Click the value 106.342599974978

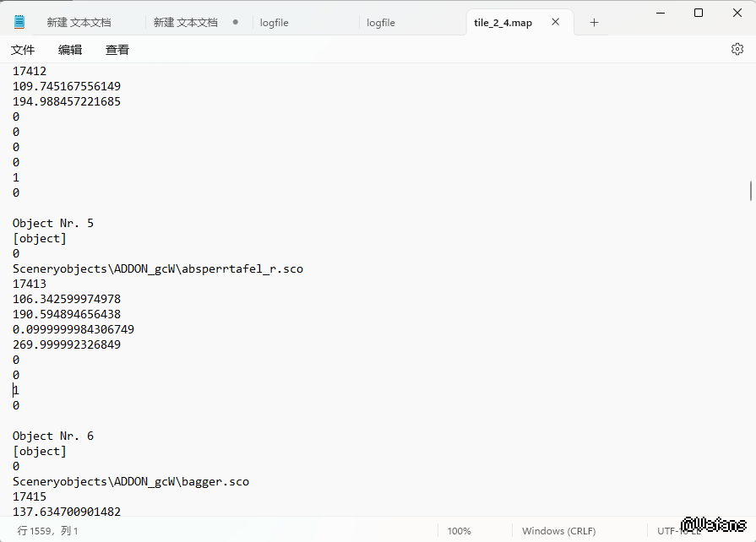click(67, 299)
